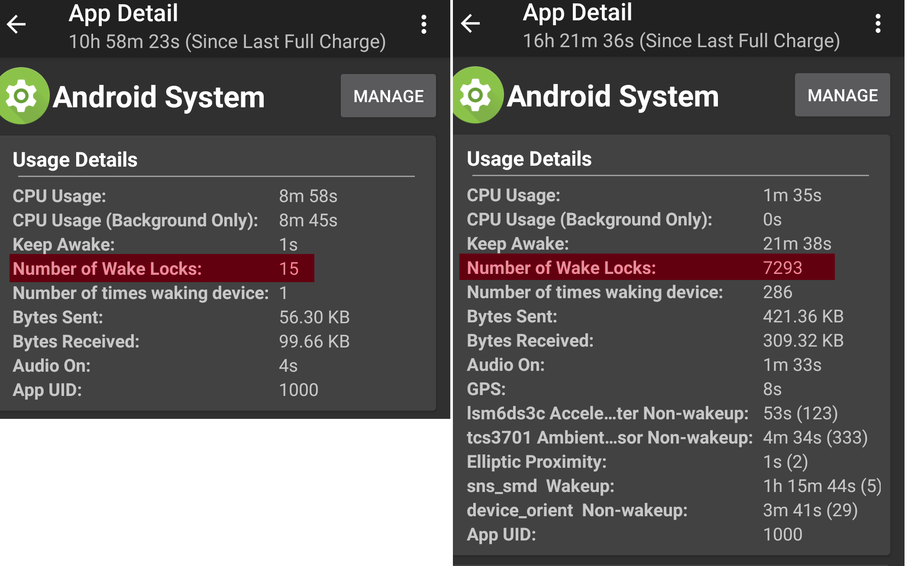This screenshot has width=924, height=566.
Task: Tap the back arrow in left screenshot
Action: tap(16, 24)
